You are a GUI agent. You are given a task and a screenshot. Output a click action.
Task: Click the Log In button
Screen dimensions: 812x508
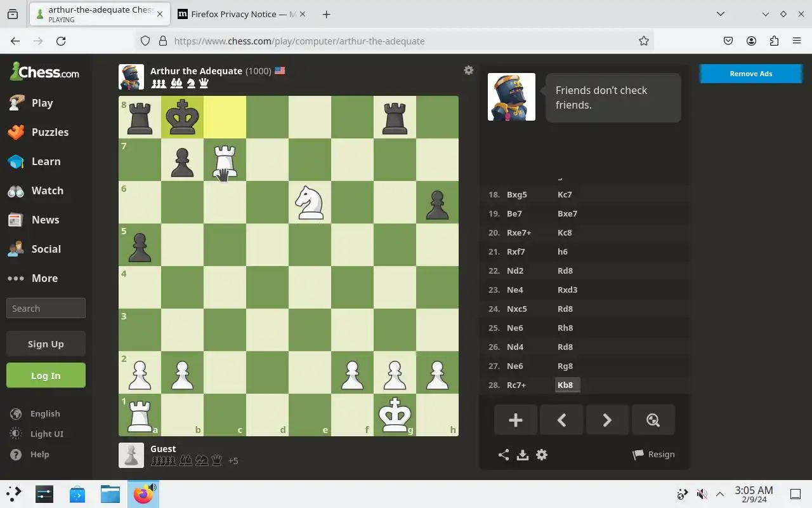click(x=46, y=375)
